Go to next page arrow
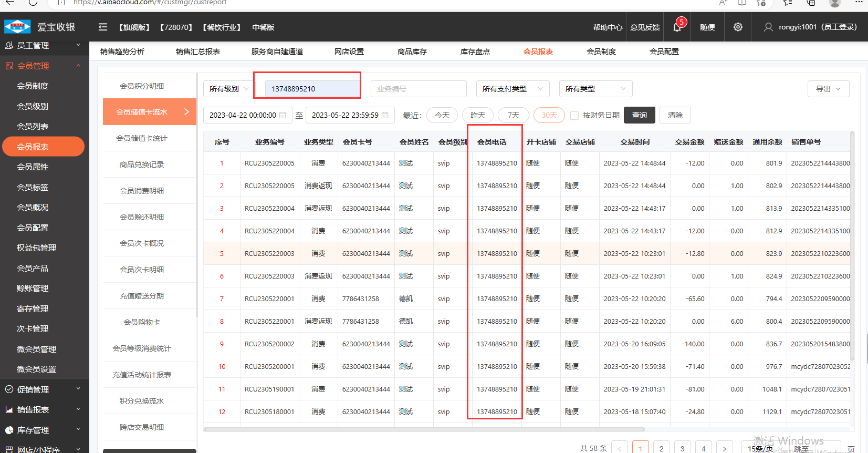 [724, 448]
